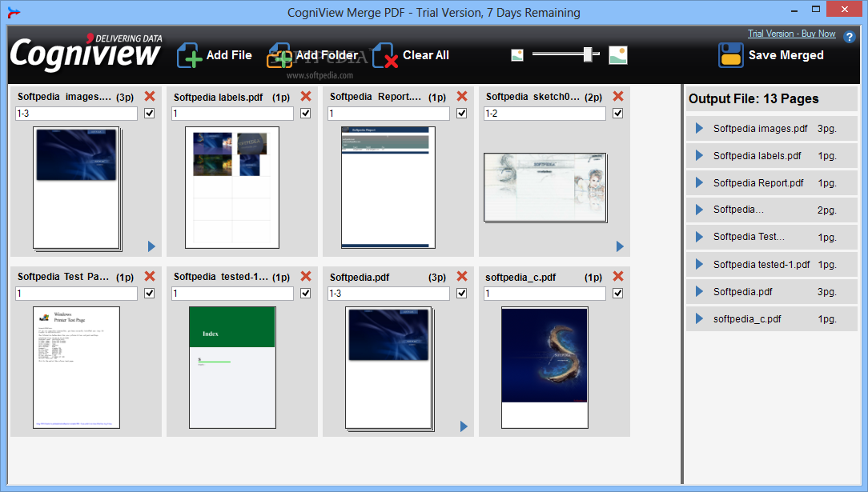This screenshot has height=492, width=868.
Task: Uncheck softpedia_c.pdf checkbox
Action: click(618, 294)
